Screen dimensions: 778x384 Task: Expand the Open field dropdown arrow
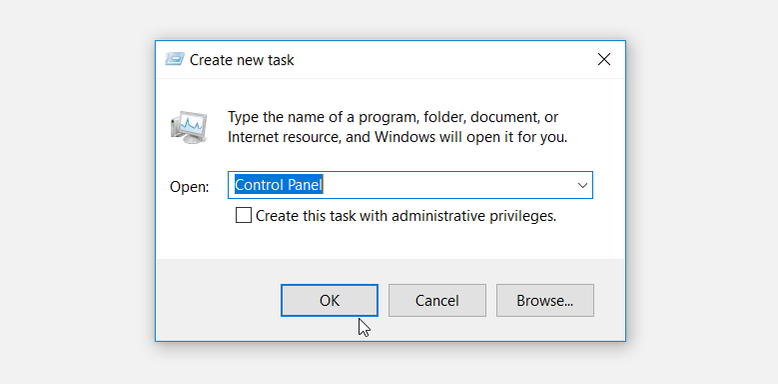(x=582, y=186)
